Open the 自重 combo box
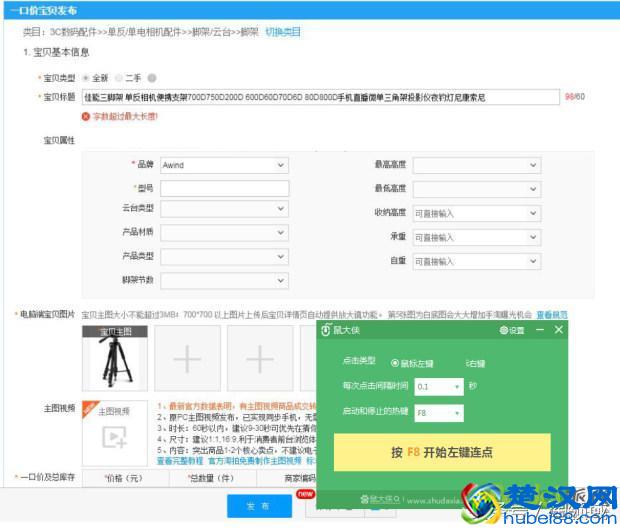 [x=477, y=261]
